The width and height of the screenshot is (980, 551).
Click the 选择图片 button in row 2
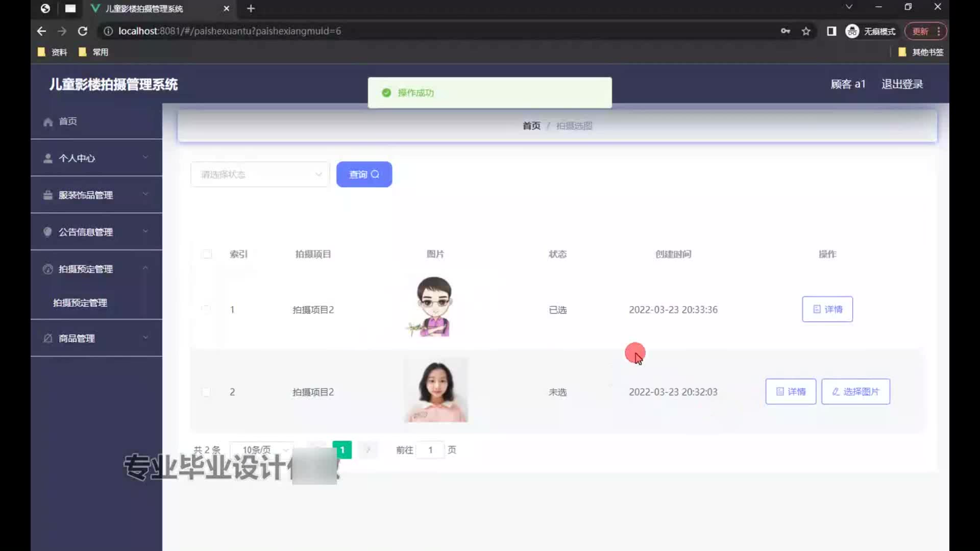point(855,392)
